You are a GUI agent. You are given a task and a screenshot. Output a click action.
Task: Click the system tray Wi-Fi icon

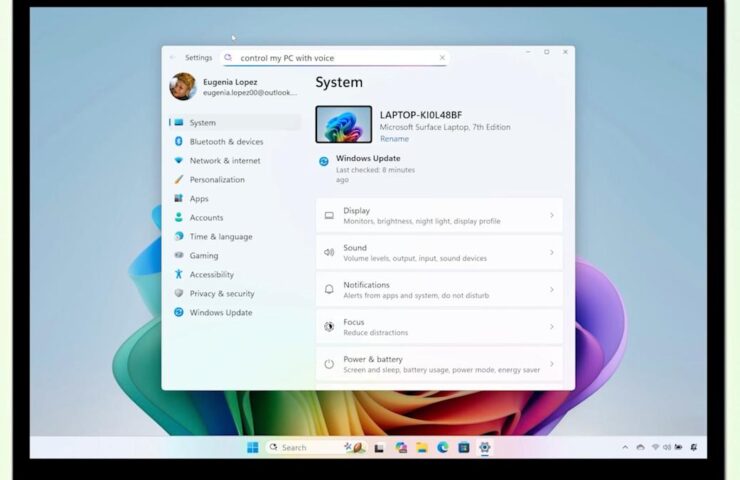tap(655, 447)
